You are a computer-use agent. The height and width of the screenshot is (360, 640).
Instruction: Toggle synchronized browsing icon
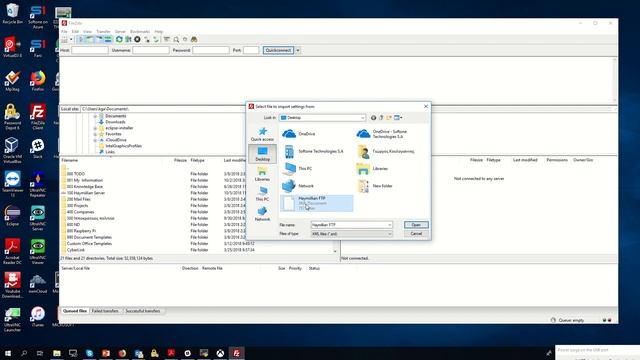(185, 40)
